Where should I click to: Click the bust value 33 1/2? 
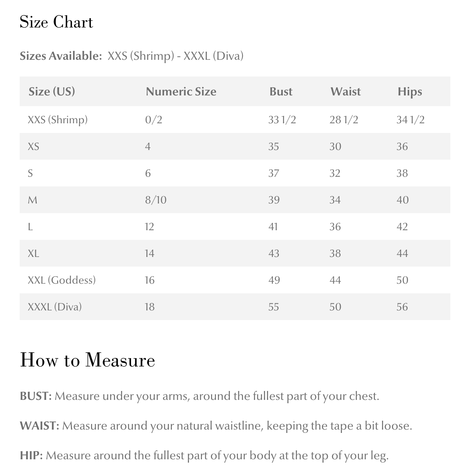click(282, 120)
